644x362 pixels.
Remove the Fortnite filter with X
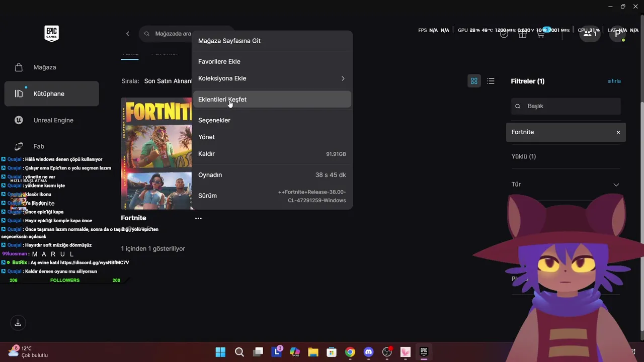pos(618,132)
